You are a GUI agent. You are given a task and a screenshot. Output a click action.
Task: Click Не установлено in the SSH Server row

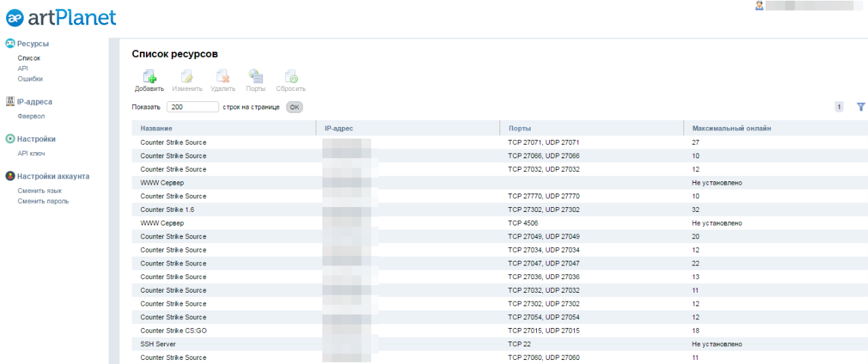[717, 344]
